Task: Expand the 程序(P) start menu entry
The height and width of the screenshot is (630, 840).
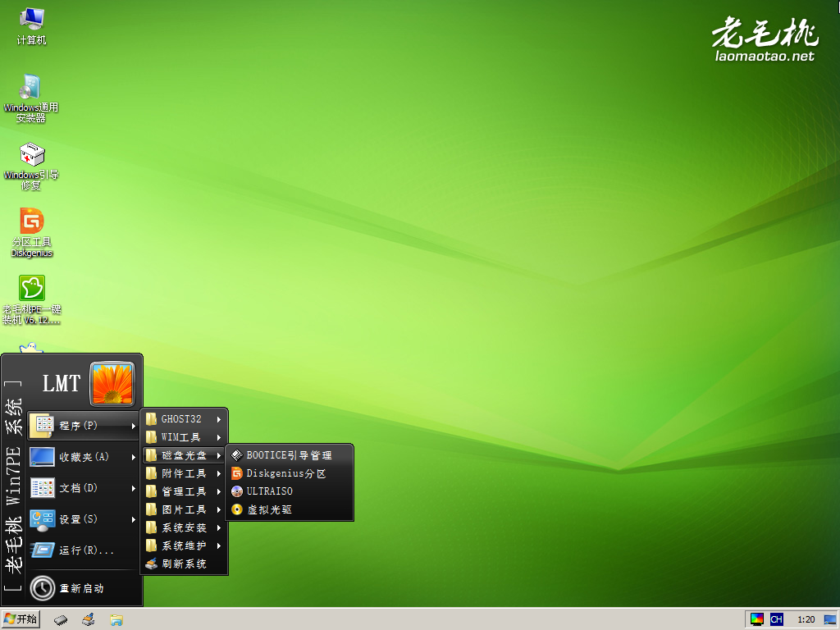Action: coord(84,426)
